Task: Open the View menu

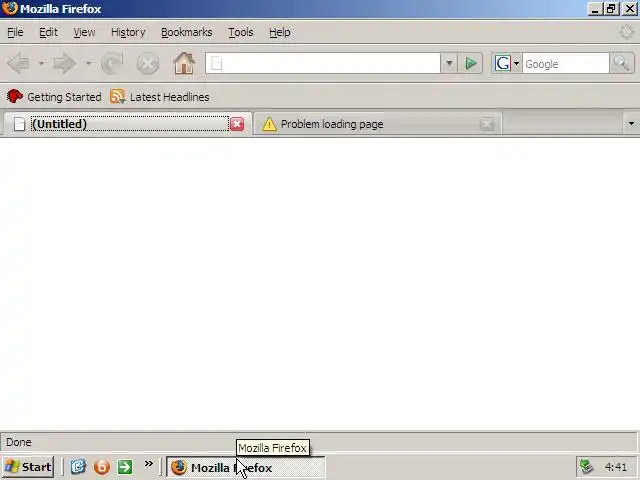Action: coord(84,32)
